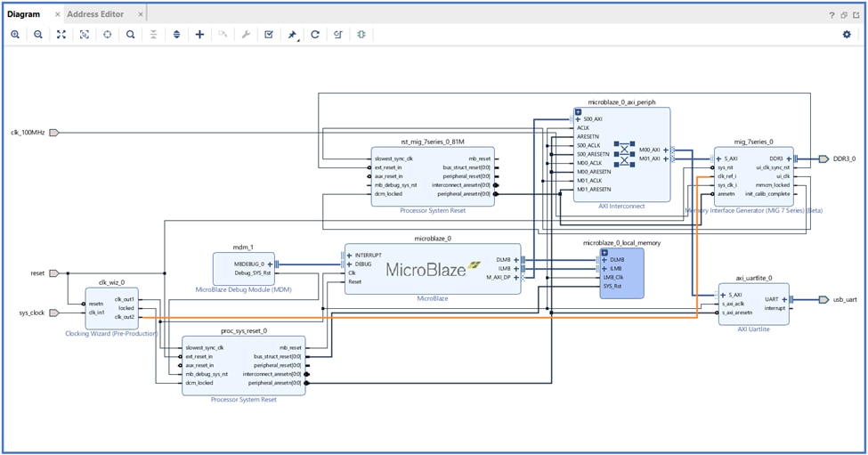
Task: Click the interrupt pin on axi_uartlite_0
Action: tap(775, 308)
